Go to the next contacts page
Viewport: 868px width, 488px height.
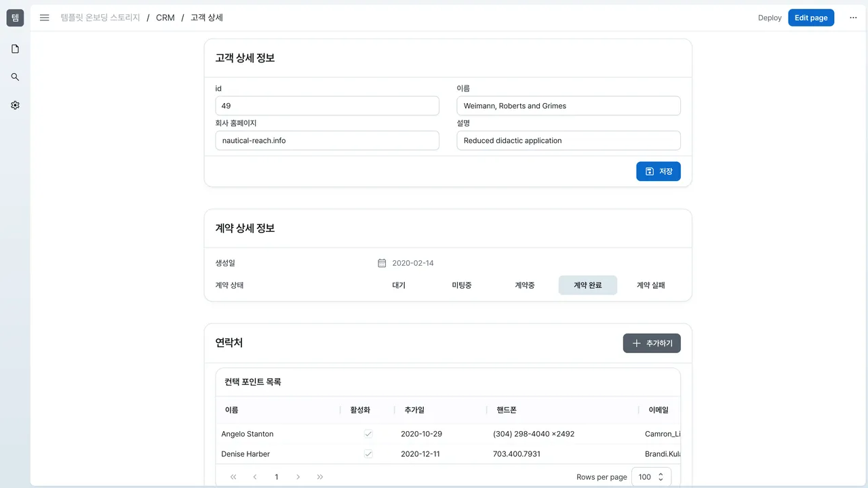pos(298,477)
